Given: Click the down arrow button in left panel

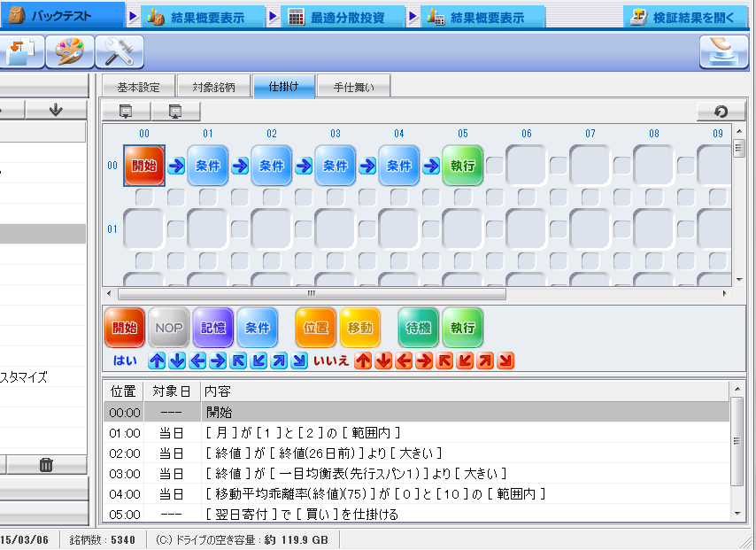Looking at the screenshot, I should (x=56, y=110).
